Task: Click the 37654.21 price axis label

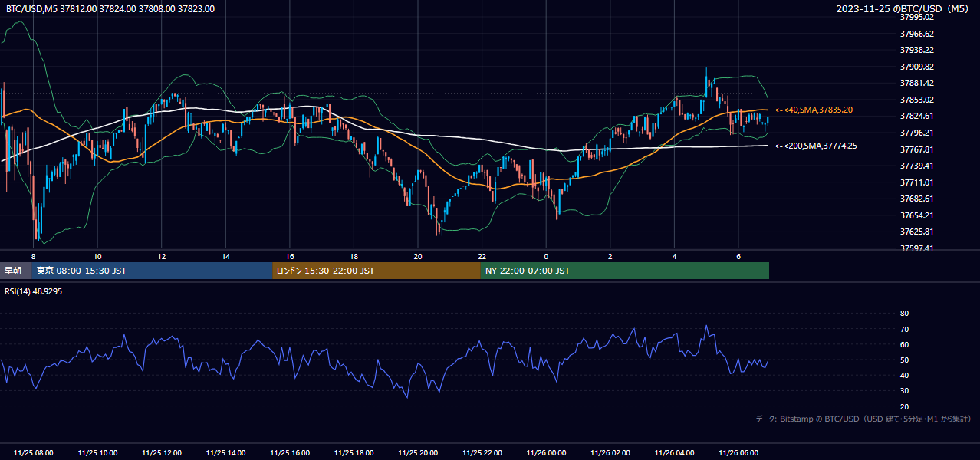Action: tap(917, 215)
